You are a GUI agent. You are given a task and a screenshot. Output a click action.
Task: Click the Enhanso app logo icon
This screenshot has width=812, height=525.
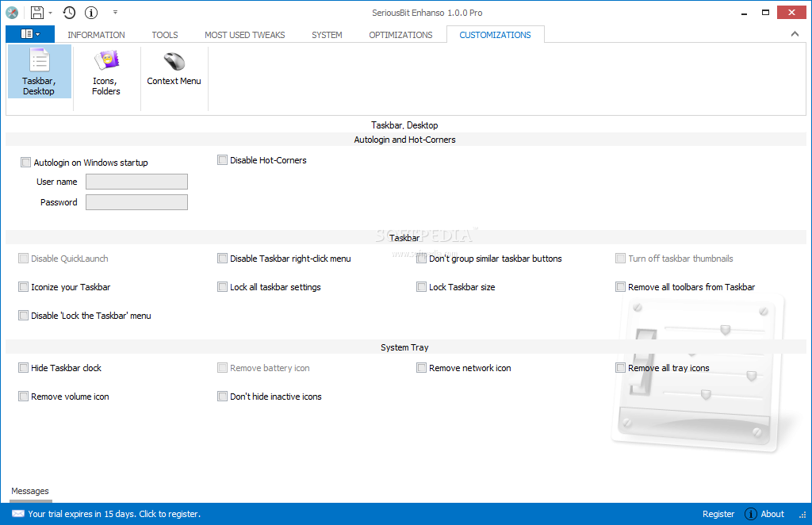12,13
